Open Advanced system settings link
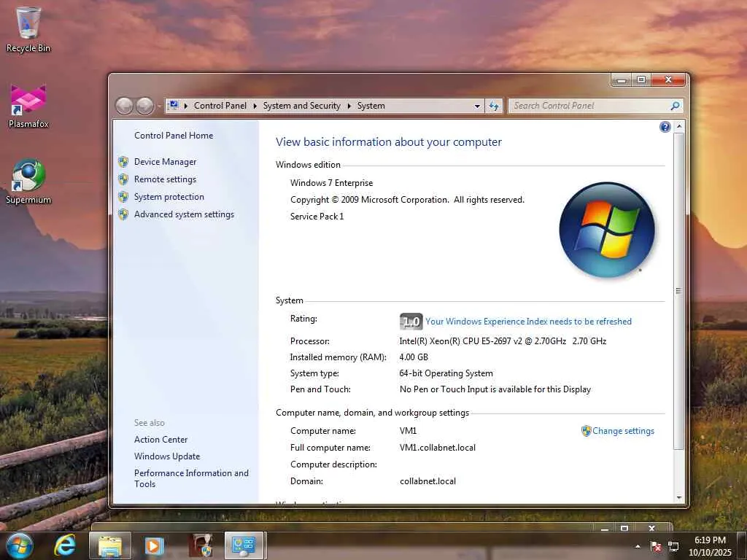Screen dimensions: 747x560 coord(184,214)
